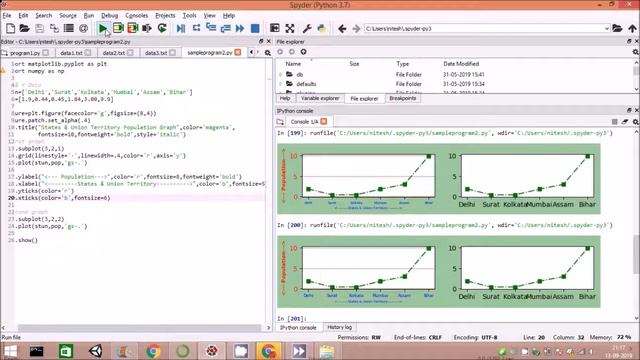Run the current cell
Viewport: 640px width, 360px height.
coord(118,28)
